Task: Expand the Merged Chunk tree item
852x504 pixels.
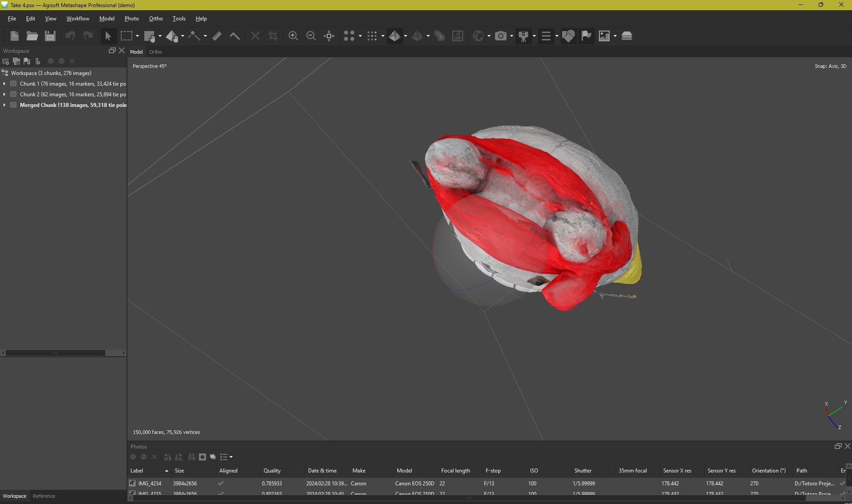Action: point(4,105)
